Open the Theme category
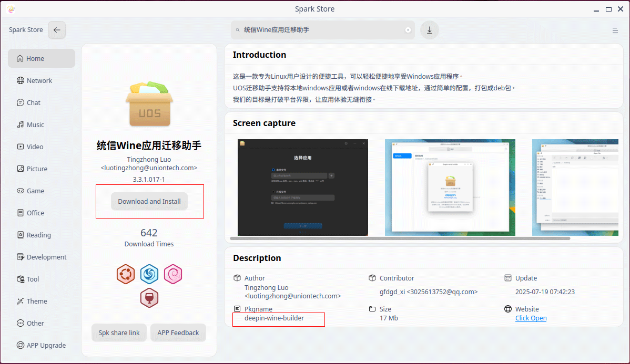Image resolution: width=630 pixels, height=364 pixels. [42, 301]
